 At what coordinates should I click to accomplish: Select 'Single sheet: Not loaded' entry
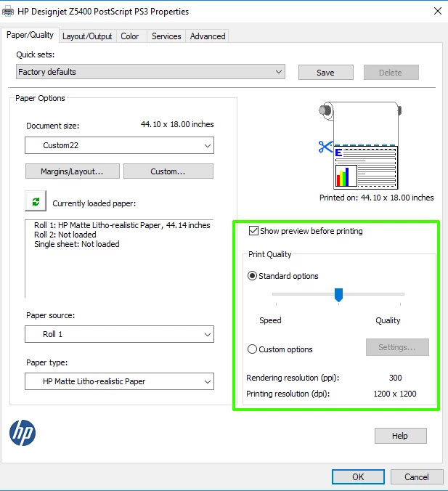(x=77, y=244)
